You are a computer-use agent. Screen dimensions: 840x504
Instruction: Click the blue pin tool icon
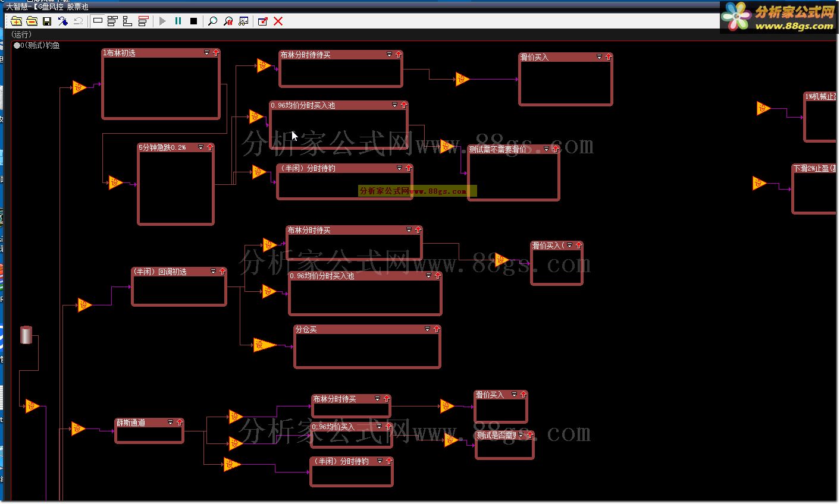63,21
